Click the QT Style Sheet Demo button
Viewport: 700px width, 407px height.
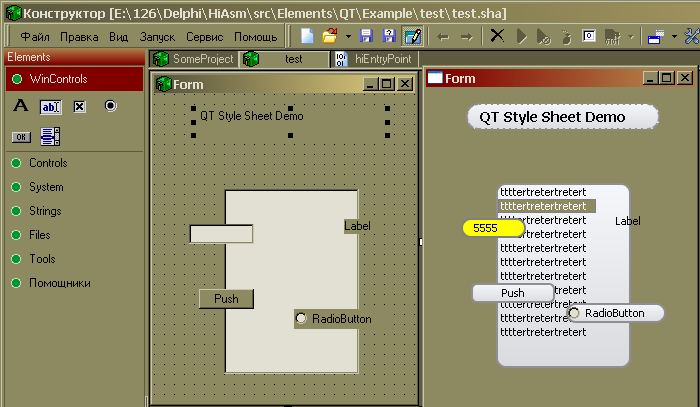point(563,117)
